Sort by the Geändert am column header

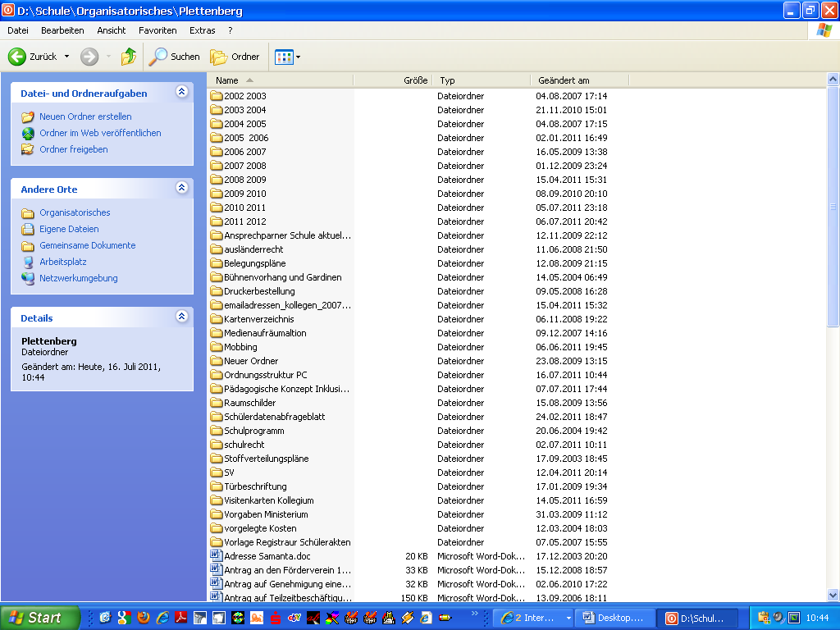point(564,80)
